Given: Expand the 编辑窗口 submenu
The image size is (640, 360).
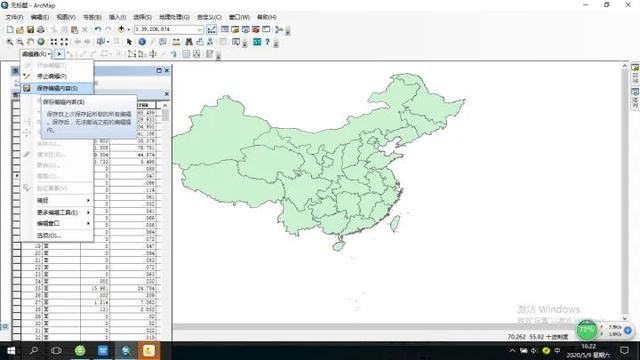Looking at the screenshot, I should tap(57, 223).
